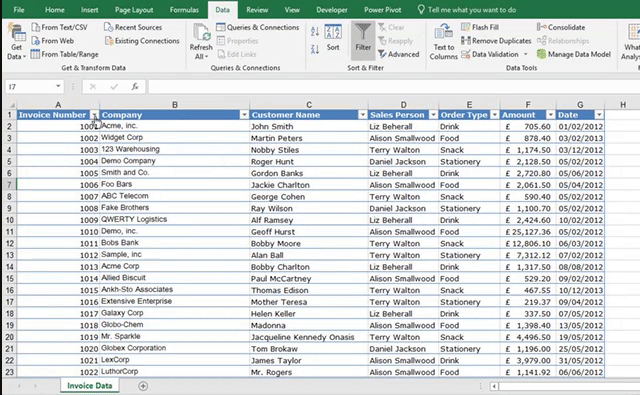Open Queries & Connections pane
The image size is (640, 395).
[x=258, y=27]
